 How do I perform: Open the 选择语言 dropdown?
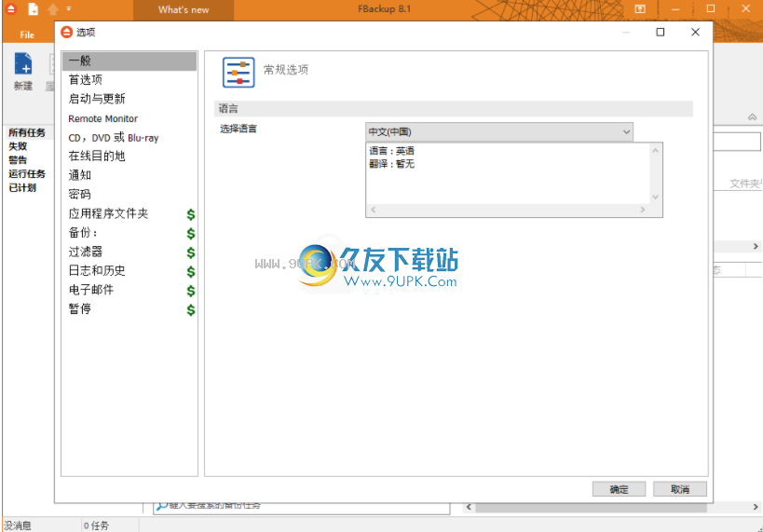point(498,132)
